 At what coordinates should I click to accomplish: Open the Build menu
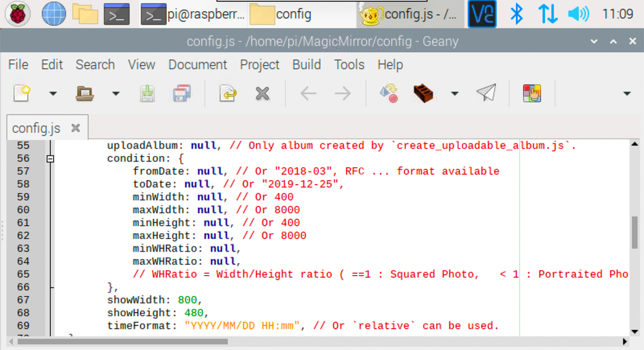coord(306,64)
